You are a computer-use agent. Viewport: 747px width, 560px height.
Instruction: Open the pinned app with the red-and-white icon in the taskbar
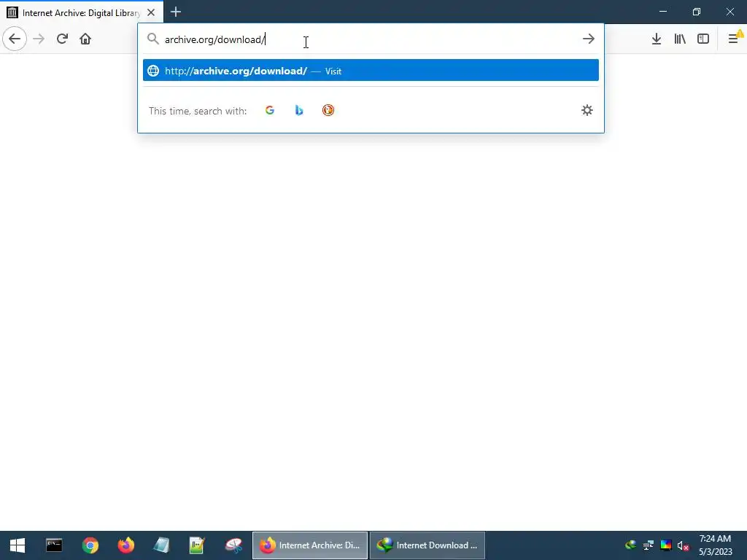[x=233, y=545]
